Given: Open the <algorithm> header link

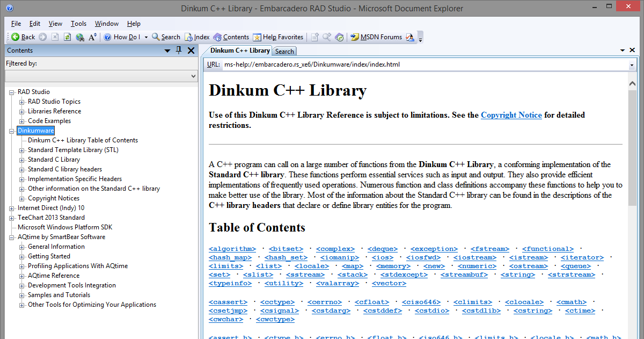Looking at the screenshot, I should click(x=232, y=249).
